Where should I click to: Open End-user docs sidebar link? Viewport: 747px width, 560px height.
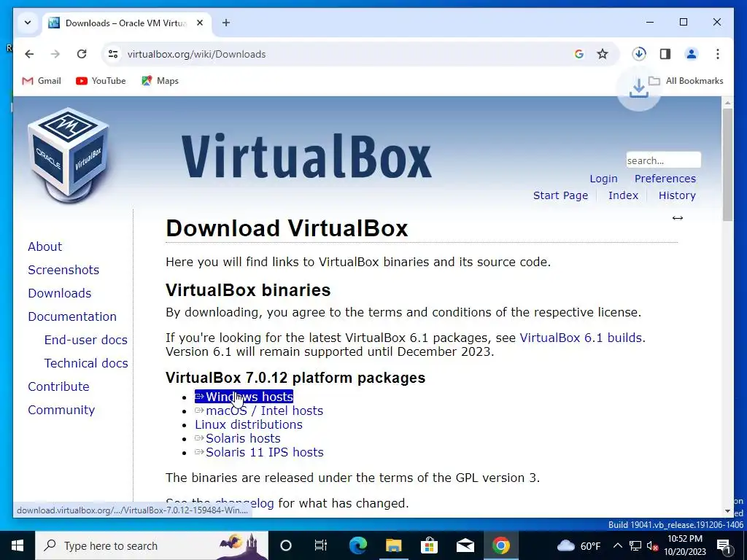coord(86,340)
